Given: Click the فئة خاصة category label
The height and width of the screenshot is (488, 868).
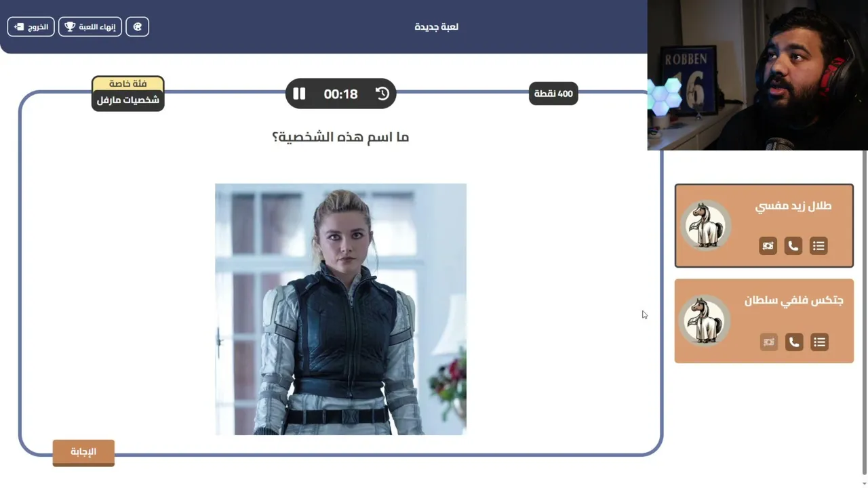Looking at the screenshot, I should pos(128,83).
